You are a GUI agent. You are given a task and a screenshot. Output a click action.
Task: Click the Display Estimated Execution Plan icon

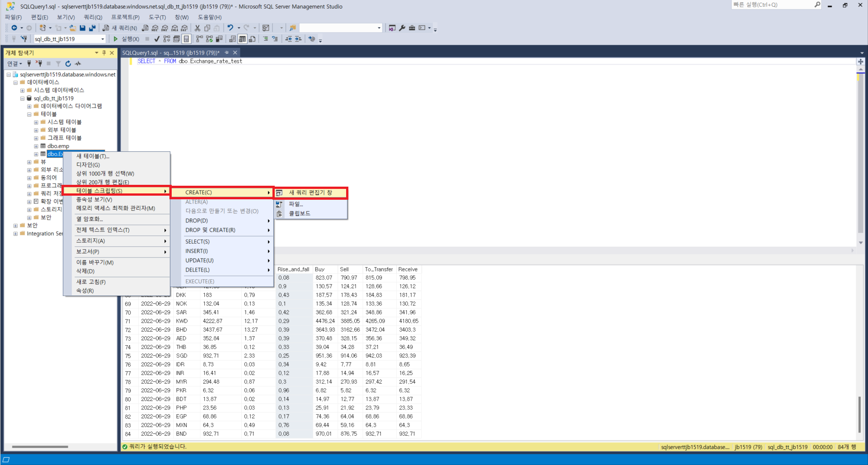point(167,39)
